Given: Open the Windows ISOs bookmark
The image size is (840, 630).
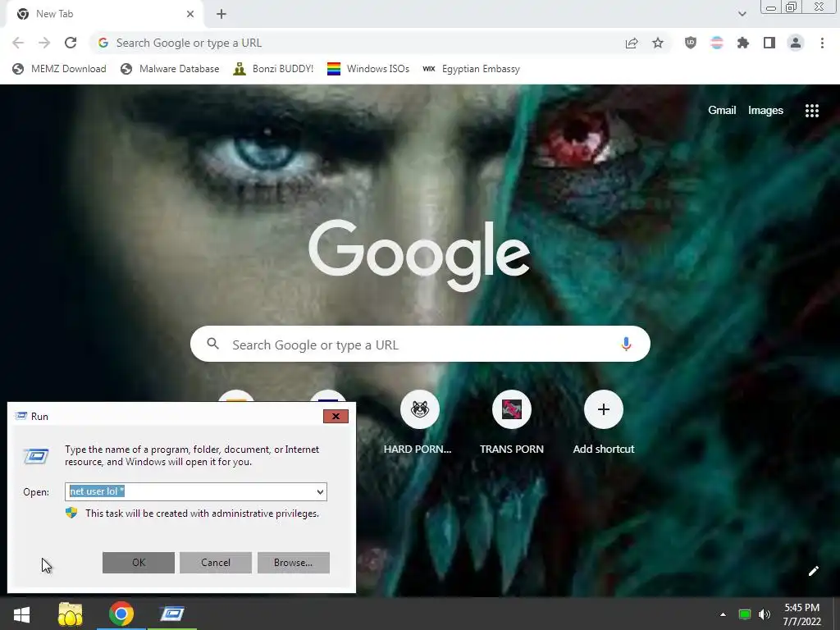Looking at the screenshot, I should coord(368,69).
